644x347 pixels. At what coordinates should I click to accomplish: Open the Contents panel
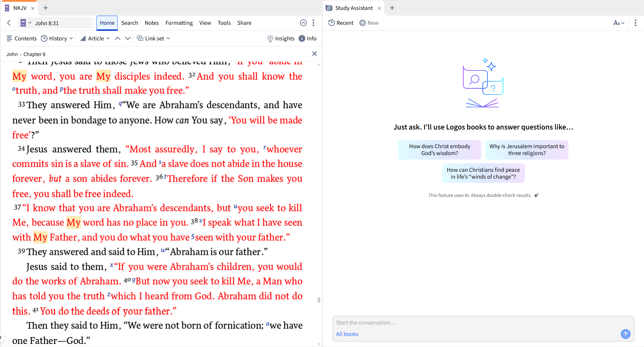click(x=21, y=38)
